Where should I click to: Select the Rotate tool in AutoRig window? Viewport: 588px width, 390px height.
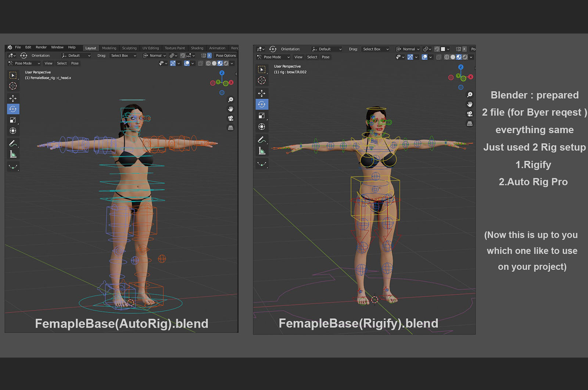tap(13, 109)
